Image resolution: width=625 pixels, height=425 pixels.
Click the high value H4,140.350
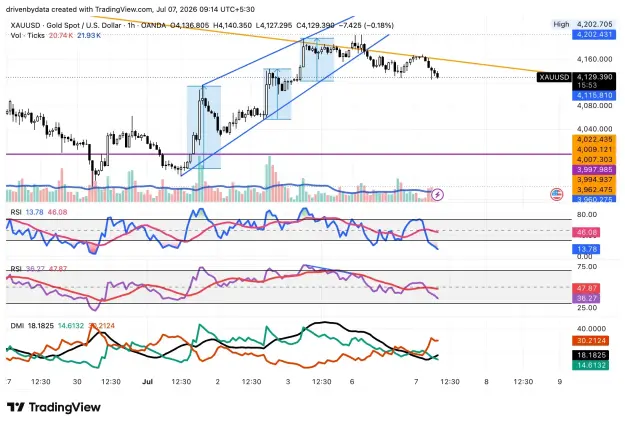pos(232,26)
